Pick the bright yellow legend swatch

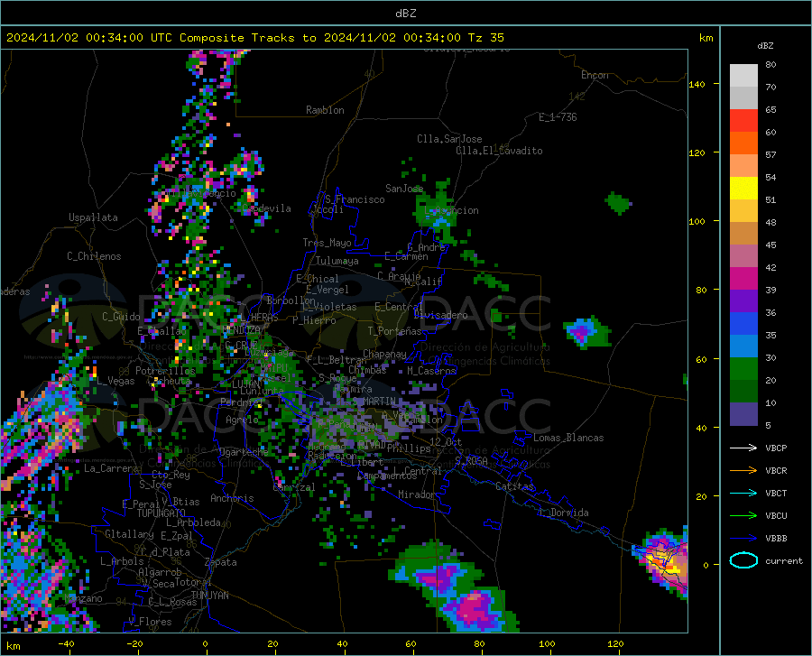coord(743,189)
